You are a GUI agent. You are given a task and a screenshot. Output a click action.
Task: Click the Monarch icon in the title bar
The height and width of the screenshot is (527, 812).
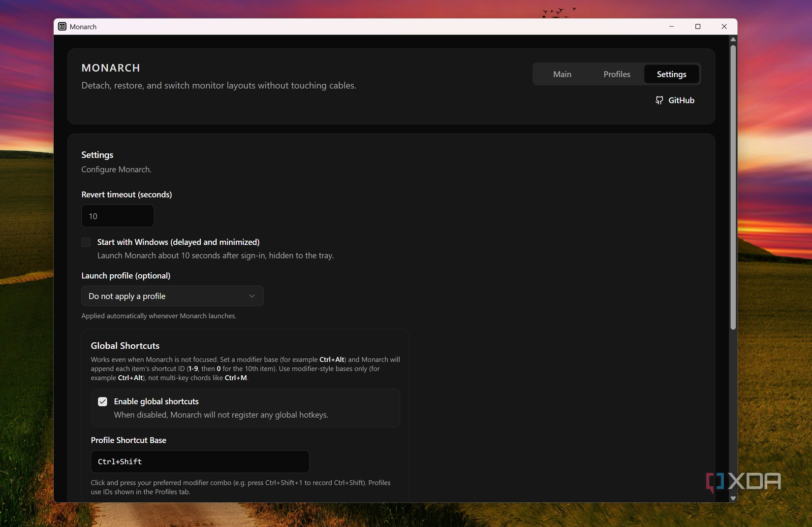pyautogui.click(x=62, y=26)
